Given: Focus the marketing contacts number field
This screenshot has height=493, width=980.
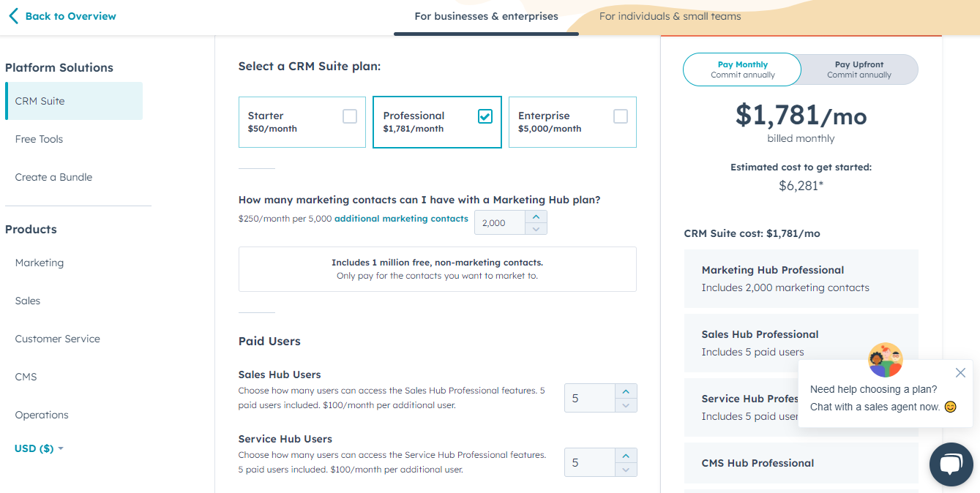Looking at the screenshot, I should click(x=500, y=223).
